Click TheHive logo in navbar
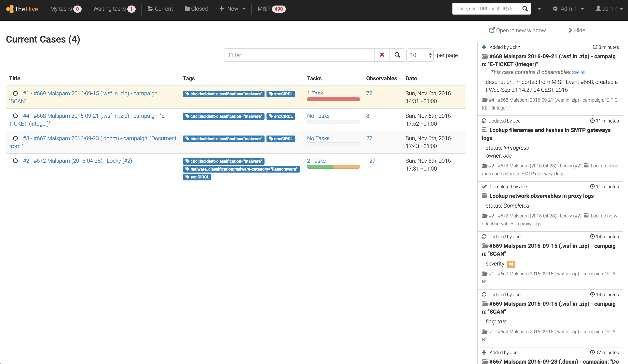 click(x=22, y=9)
